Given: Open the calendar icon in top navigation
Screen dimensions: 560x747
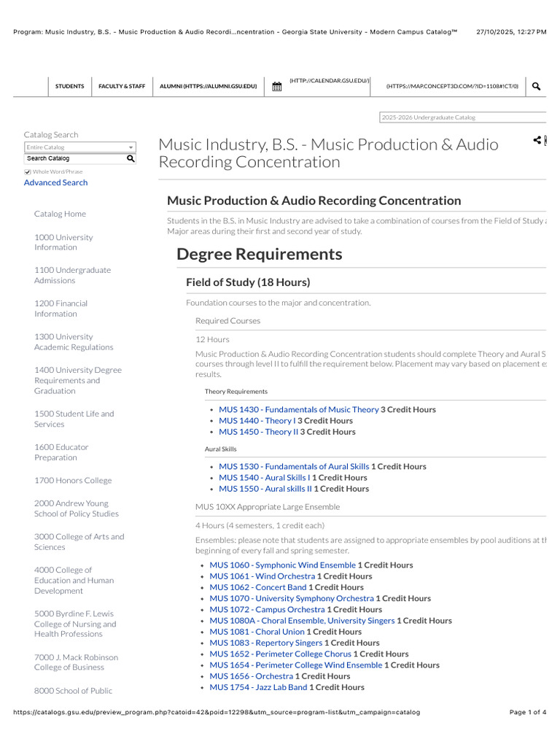Looking at the screenshot, I should click(276, 87).
